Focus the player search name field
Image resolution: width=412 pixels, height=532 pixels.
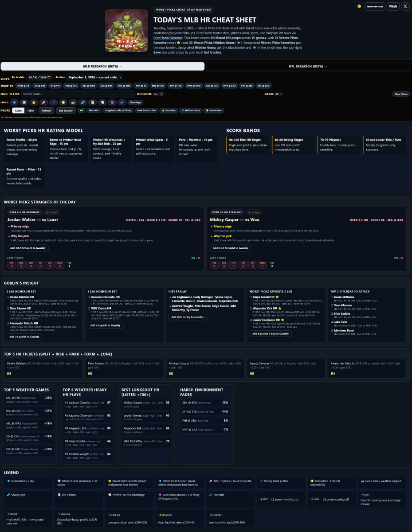pyautogui.click(x=78, y=94)
